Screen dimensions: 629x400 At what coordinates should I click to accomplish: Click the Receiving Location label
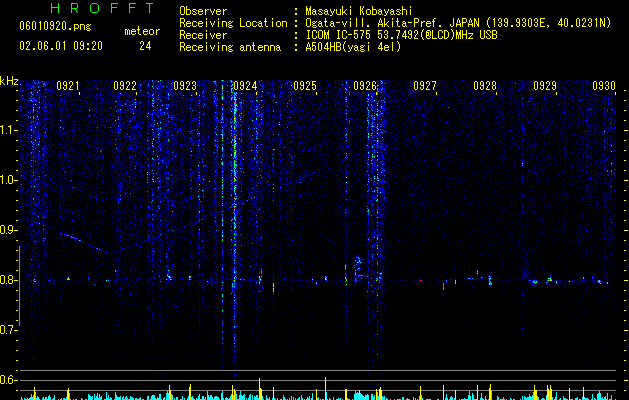tap(233, 23)
